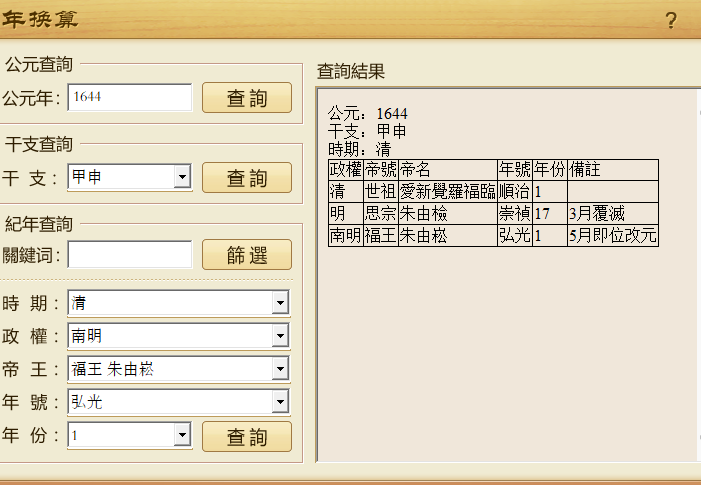Select the 5月即位改元 remark cell
This screenshot has width=701, height=485.
[612, 236]
